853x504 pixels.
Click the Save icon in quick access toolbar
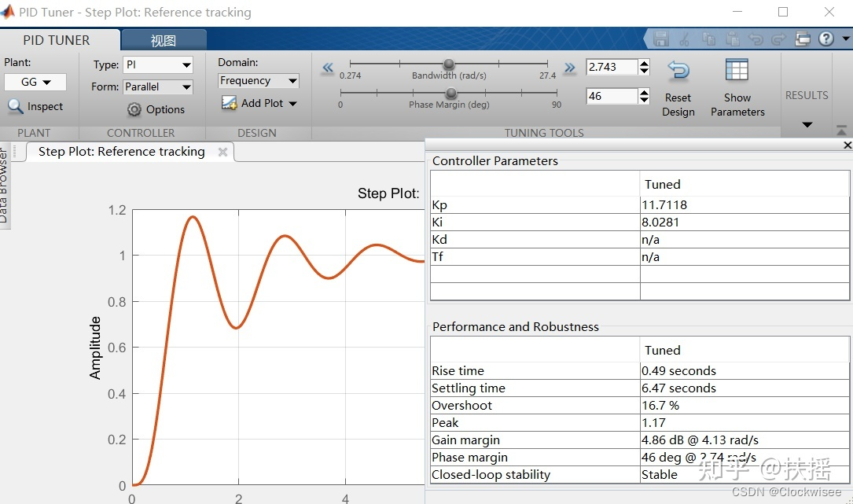(661, 39)
